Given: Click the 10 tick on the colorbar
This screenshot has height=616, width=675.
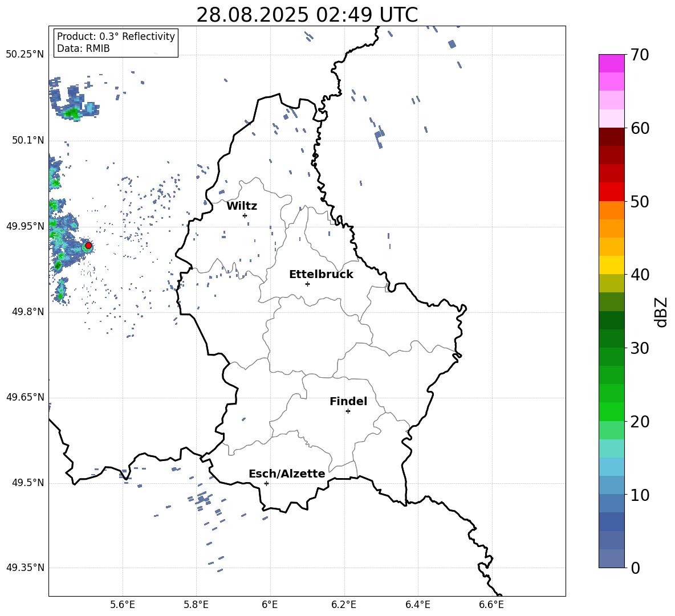Looking at the screenshot, I should [640, 495].
